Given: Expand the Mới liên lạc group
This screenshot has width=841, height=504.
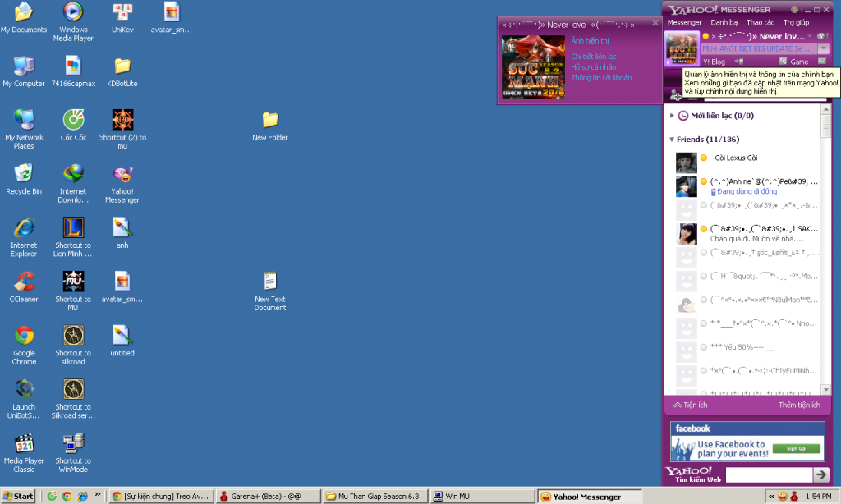Looking at the screenshot, I should click(672, 115).
